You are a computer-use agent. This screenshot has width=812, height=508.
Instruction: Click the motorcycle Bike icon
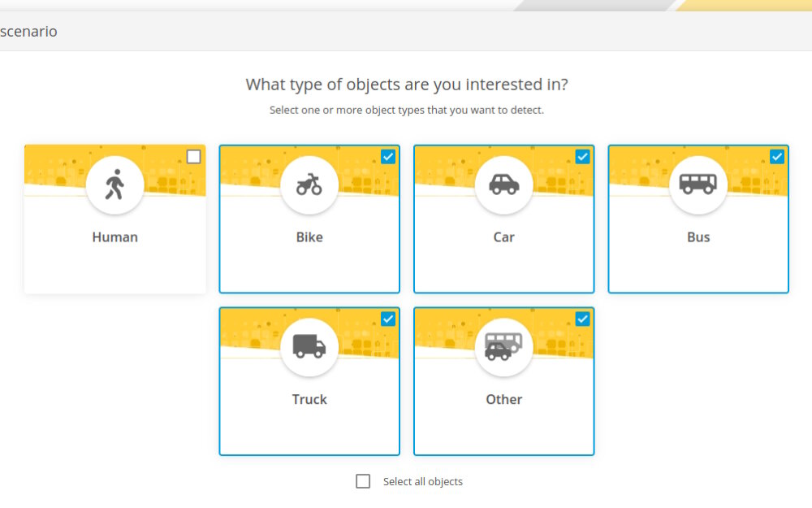309,185
